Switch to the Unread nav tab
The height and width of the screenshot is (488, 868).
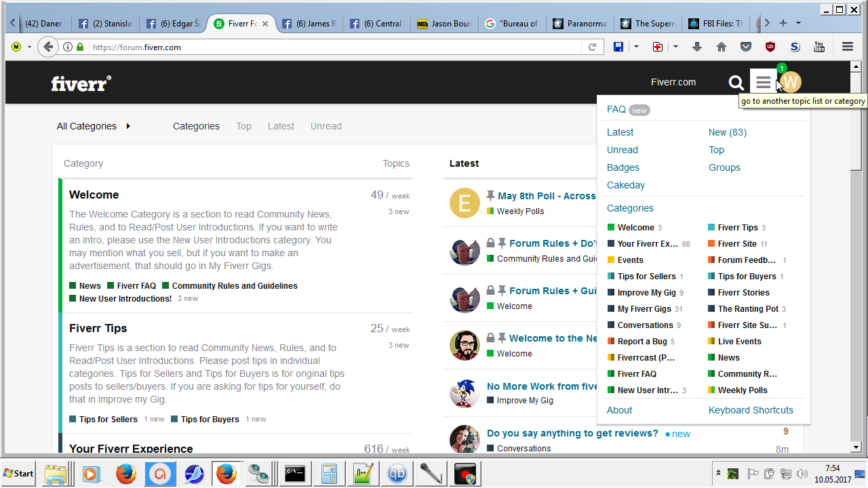click(326, 126)
